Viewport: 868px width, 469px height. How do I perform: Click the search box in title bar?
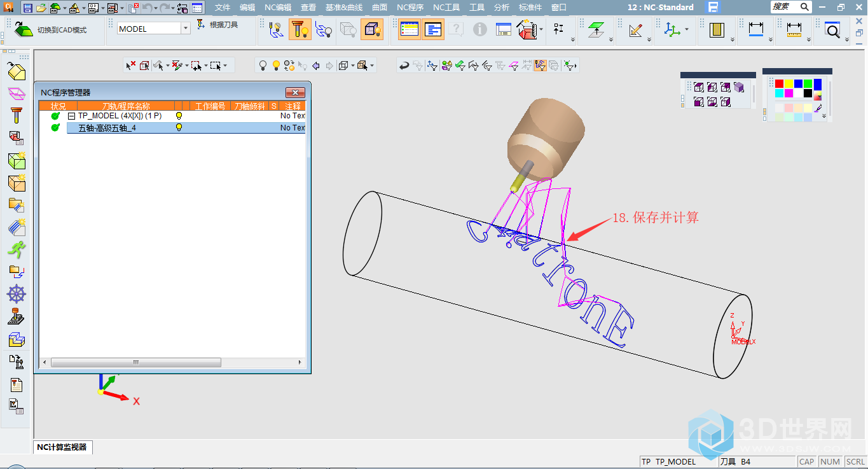(x=791, y=7)
